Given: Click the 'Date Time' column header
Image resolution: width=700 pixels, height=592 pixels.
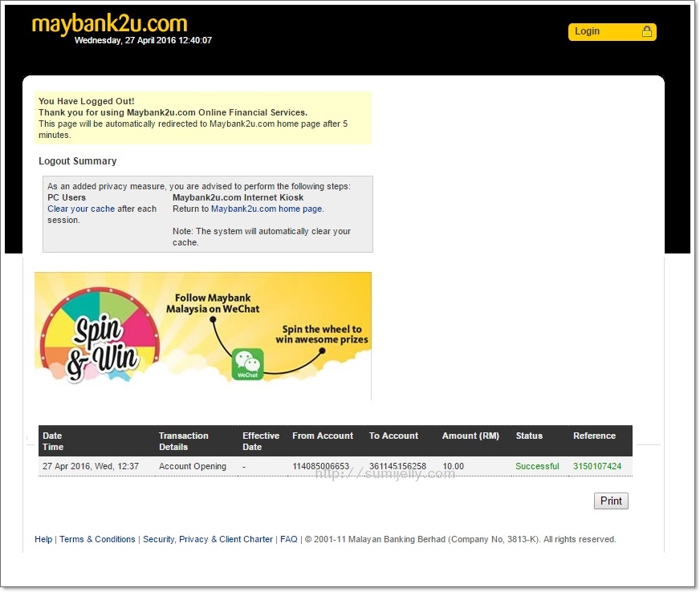Looking at the screenshot, I should click(x=53, y=441).
